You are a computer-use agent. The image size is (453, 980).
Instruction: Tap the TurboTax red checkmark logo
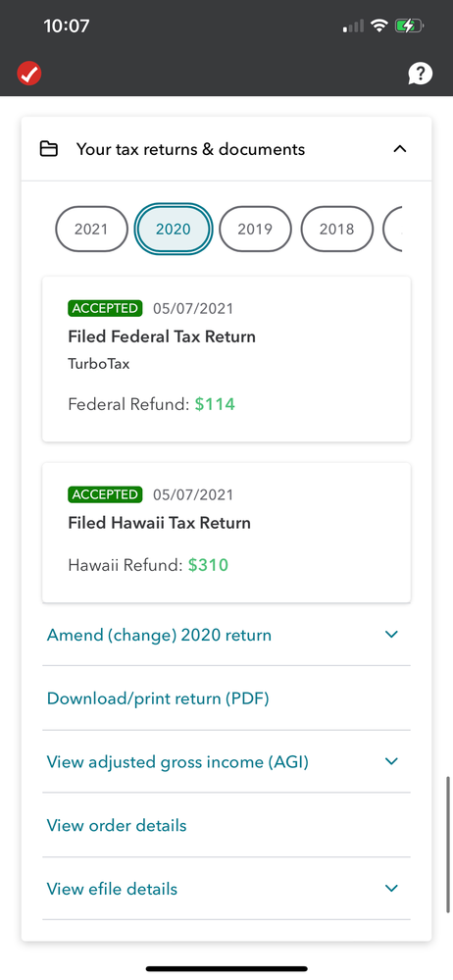(29, 74)
